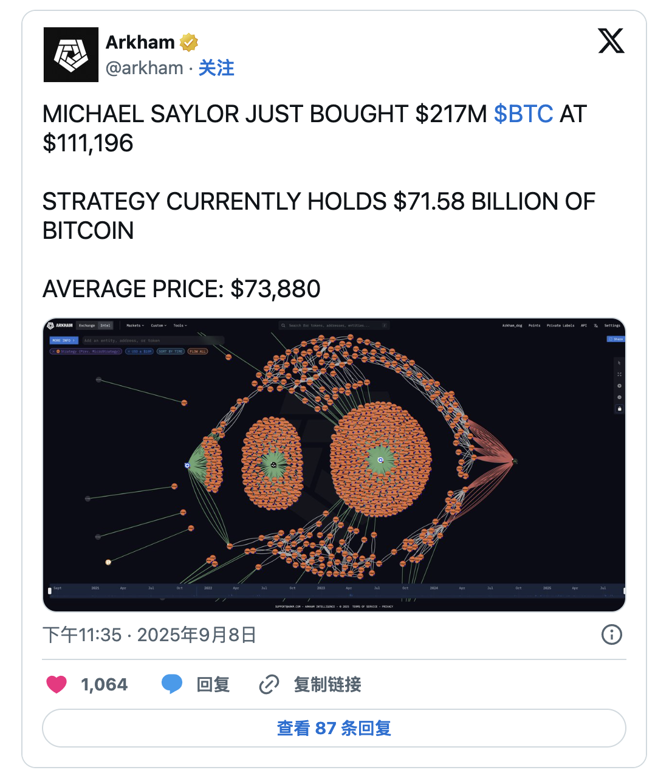Click the left handle of timeline slider

click(x=50, y=591)
